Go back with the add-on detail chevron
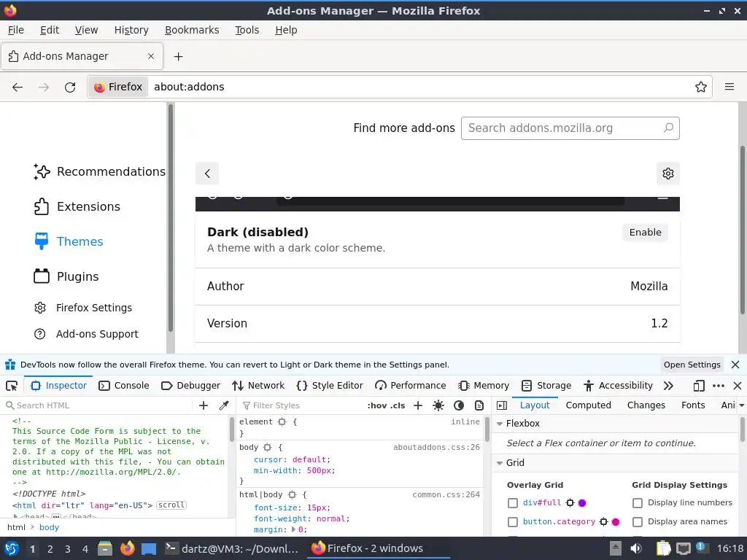 (x=207, y=174)
